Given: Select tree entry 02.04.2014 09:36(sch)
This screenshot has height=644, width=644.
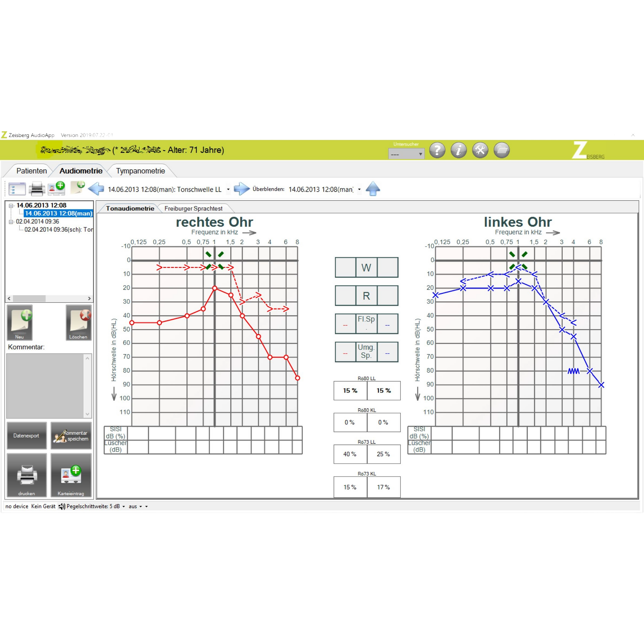Looking at the screenshot, I should click(59, 230).
